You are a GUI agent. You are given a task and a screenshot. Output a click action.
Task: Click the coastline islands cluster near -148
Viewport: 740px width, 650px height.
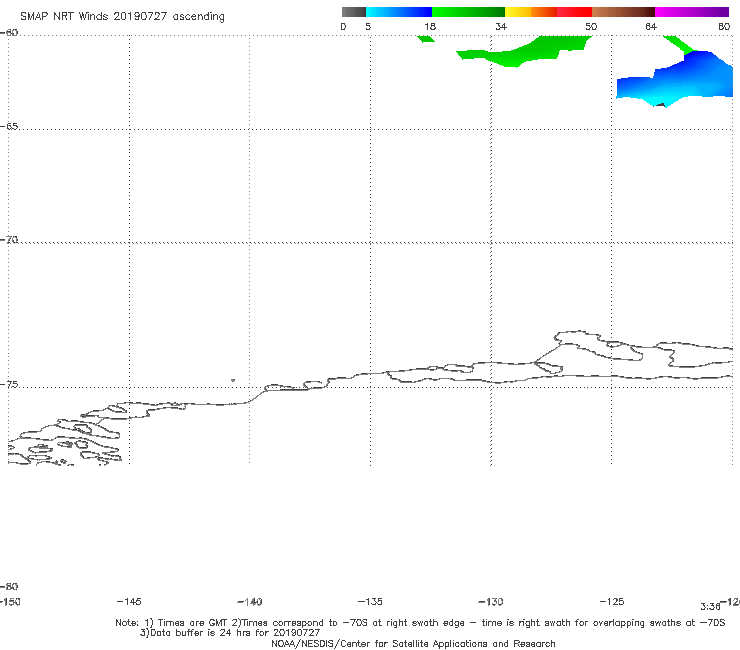[65, 441]
